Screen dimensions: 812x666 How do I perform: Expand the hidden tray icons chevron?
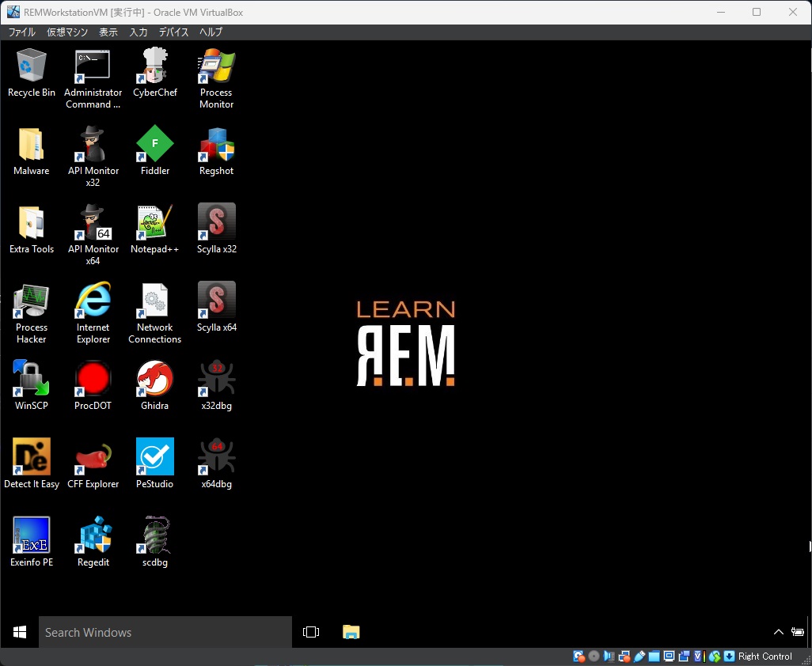click(x=778, y=632)
